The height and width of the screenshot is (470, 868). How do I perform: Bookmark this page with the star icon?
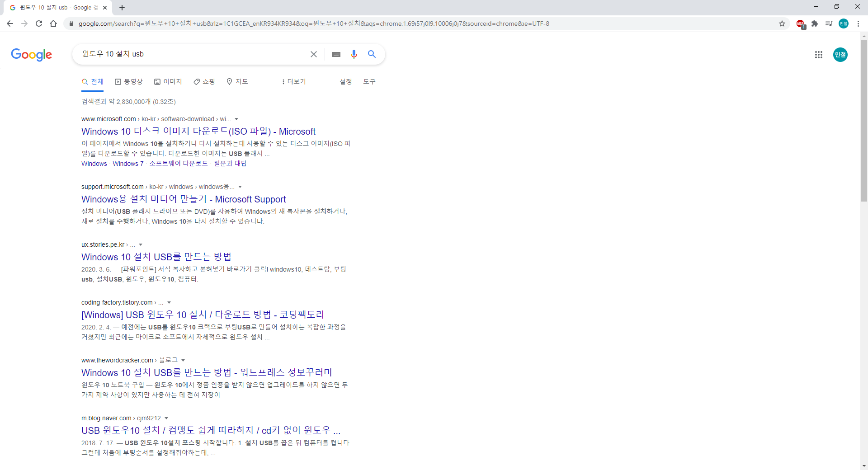coord(782,23)
